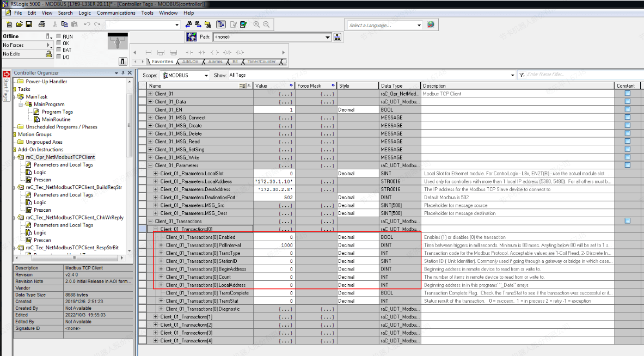Click the filter funnel icon above the tag grid
This screenshot has width=644, height=356.
521,75
